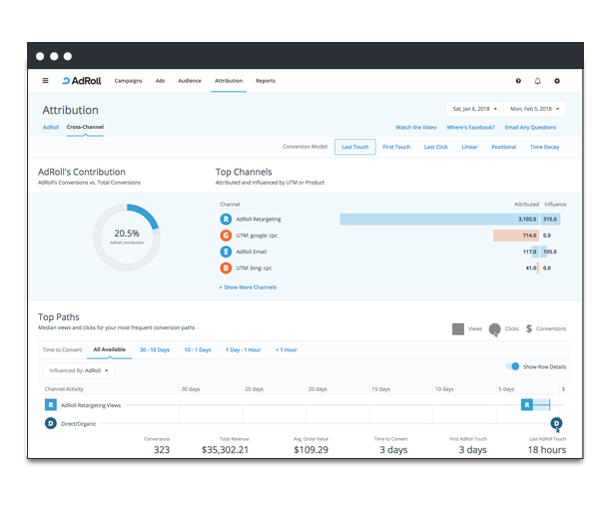612x507 pixels.
Task: Click the UTM google cpc 714.0 bar
Action: click(x=516, y=235)
